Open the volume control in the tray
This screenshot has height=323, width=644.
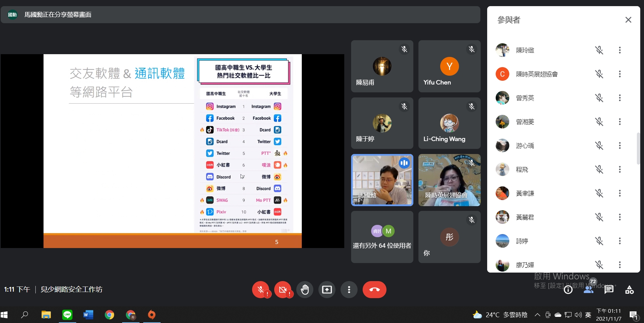pos(578,315)
